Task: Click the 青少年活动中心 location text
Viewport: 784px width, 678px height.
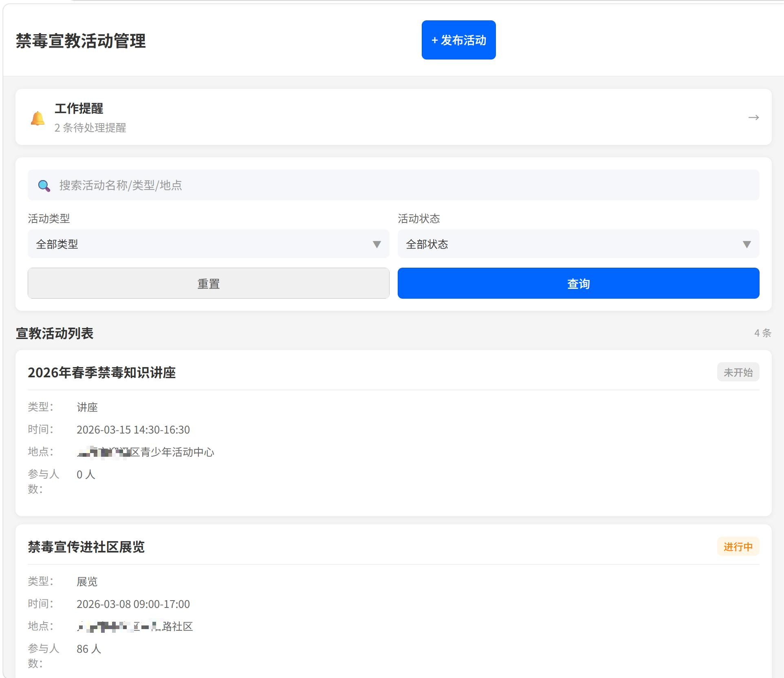Action: tap(177, 452)
